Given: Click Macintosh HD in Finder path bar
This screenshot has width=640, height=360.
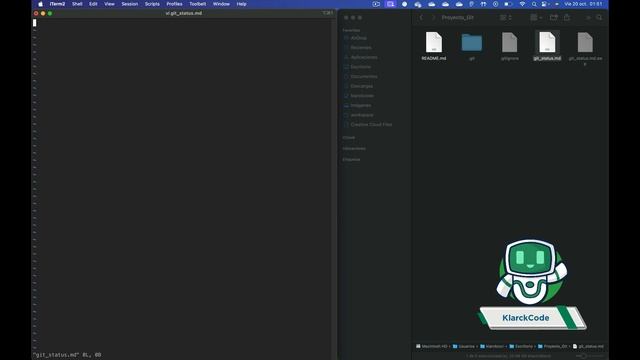Looking at the screenshot, I should pos(431,346).
